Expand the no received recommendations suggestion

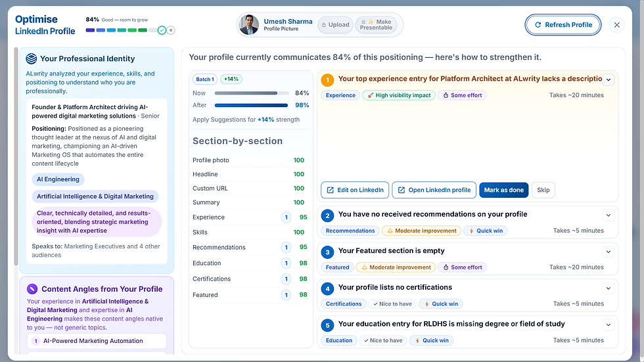pos(609,215)
